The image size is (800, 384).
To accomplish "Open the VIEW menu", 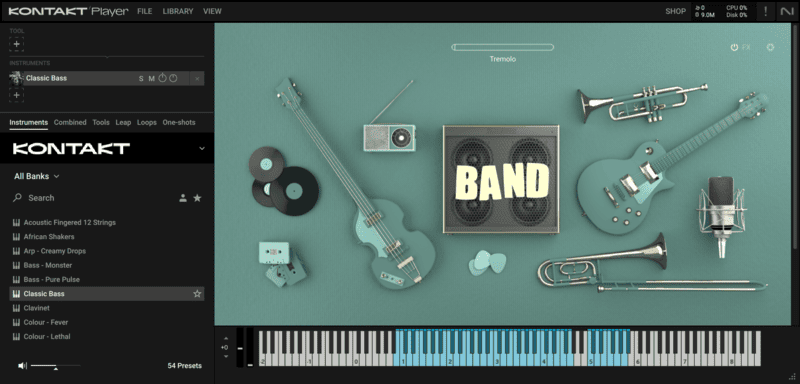I will (x=212, y=11).
